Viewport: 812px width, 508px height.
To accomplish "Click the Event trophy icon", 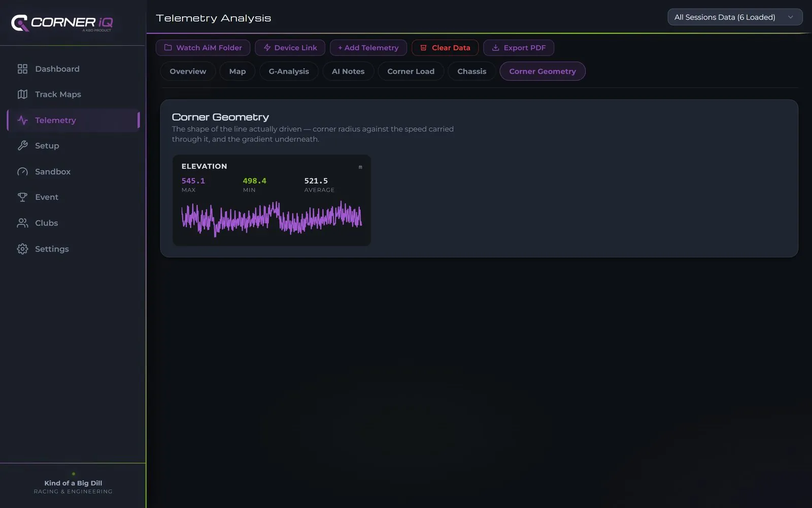I will click(22, 197).
